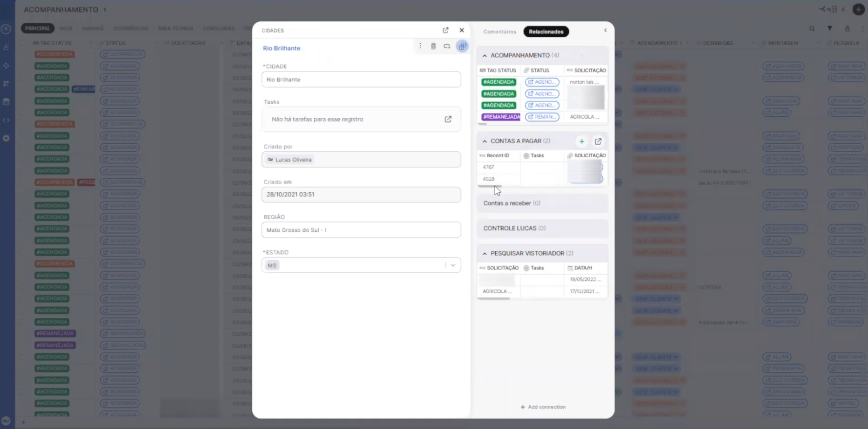The image size is (868, 429).
Task: Open settings gear in left sidebar
Action: (x=6, y=138)
